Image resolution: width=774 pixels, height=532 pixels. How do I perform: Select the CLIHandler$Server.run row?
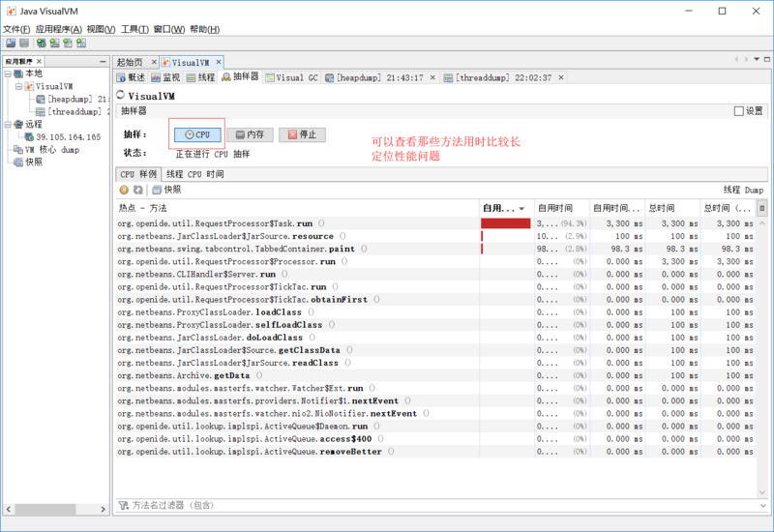click(x=435, y=274)
